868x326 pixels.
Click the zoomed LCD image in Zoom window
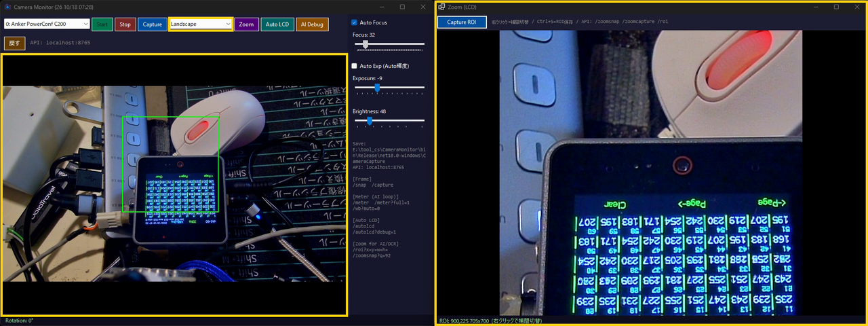coord(650,173)
